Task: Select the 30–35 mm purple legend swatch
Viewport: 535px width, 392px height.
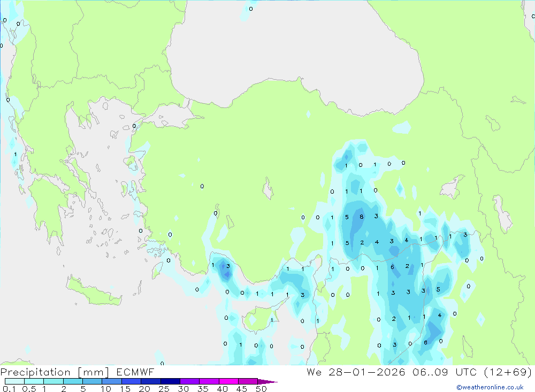Action: 190,381
